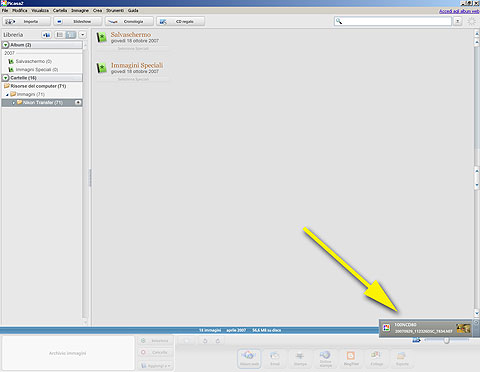The image size is (480, 372).
Task: Click the Email icon in bottom tray
Action: click(x=275, y=358)
